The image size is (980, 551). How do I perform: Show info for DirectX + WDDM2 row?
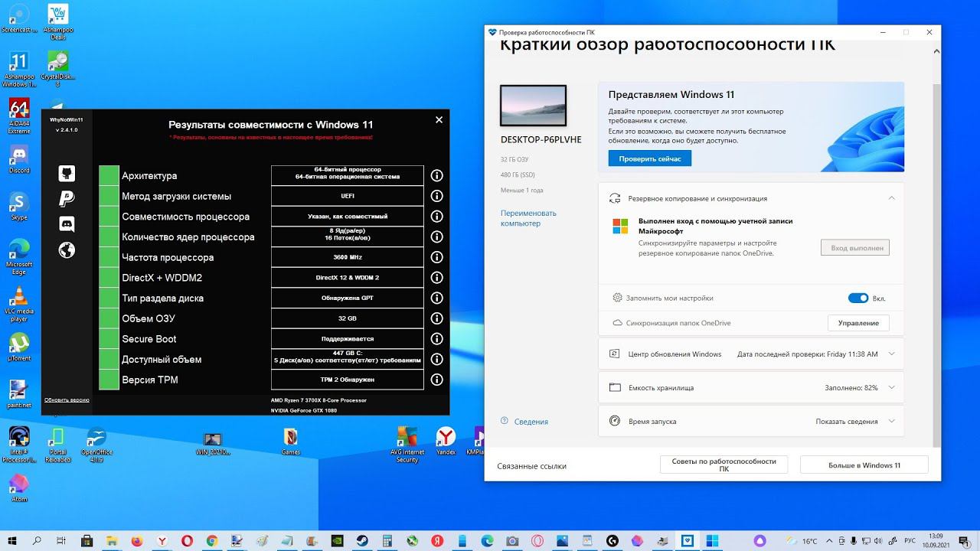click(x=437, y=278)
